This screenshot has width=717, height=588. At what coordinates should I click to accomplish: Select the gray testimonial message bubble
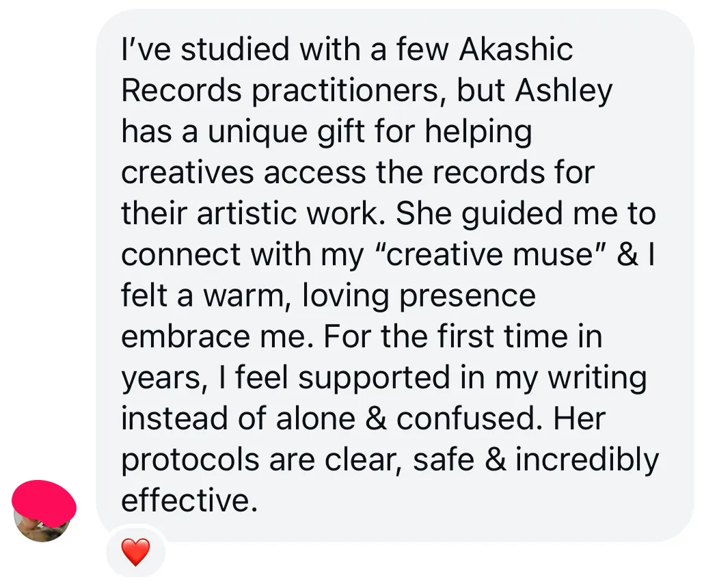coord(395,276)
